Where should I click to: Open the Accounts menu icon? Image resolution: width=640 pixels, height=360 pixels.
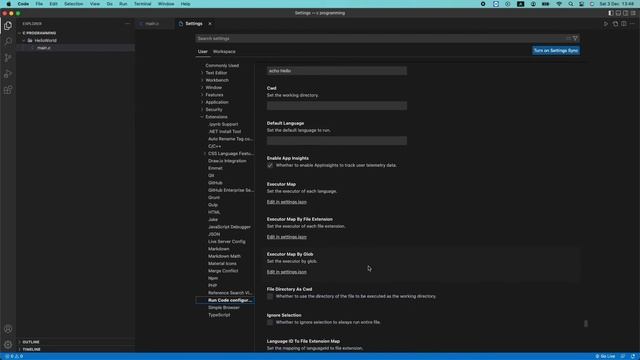click(x=8, y=329)
